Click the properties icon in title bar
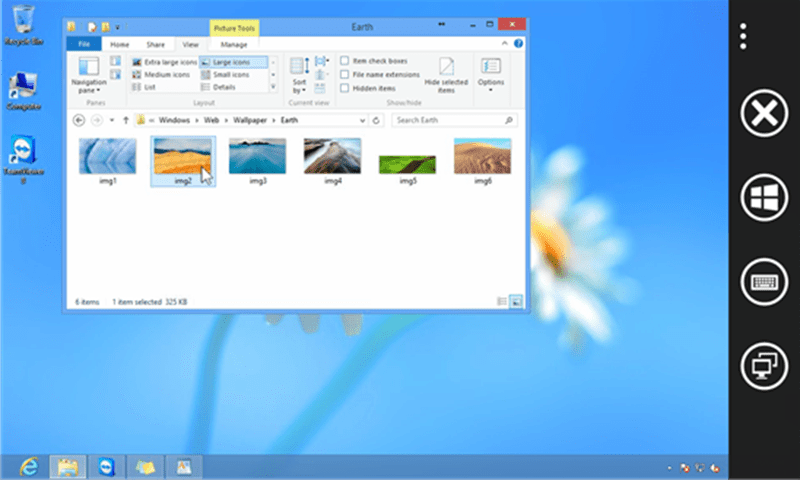800x480 pixels. (x=92, y=27)
